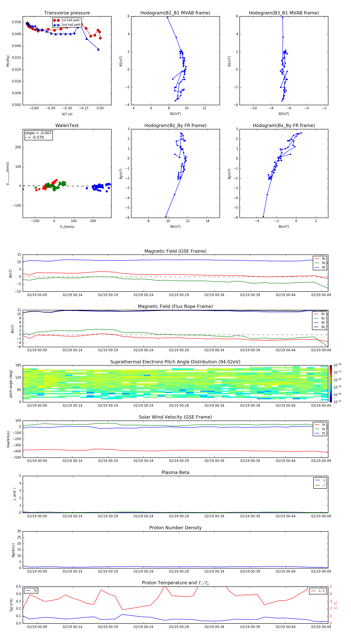Click the 'Hodogram(B3_B1 MVAB frame)' title
The width and height of the screenshot is (351, 644).
tap(284, 13)
